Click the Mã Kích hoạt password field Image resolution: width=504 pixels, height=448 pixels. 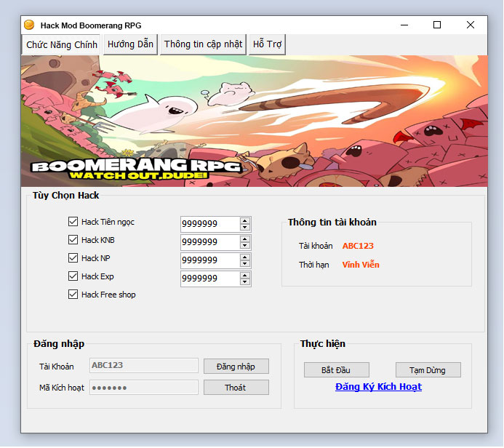click(x=144, y=388)
